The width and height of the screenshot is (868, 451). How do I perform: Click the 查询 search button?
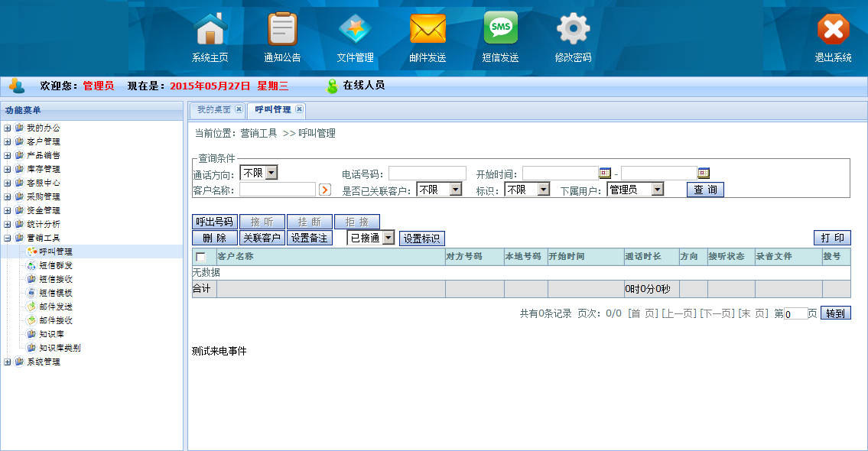pyautogui.click(x=704, y=190)
